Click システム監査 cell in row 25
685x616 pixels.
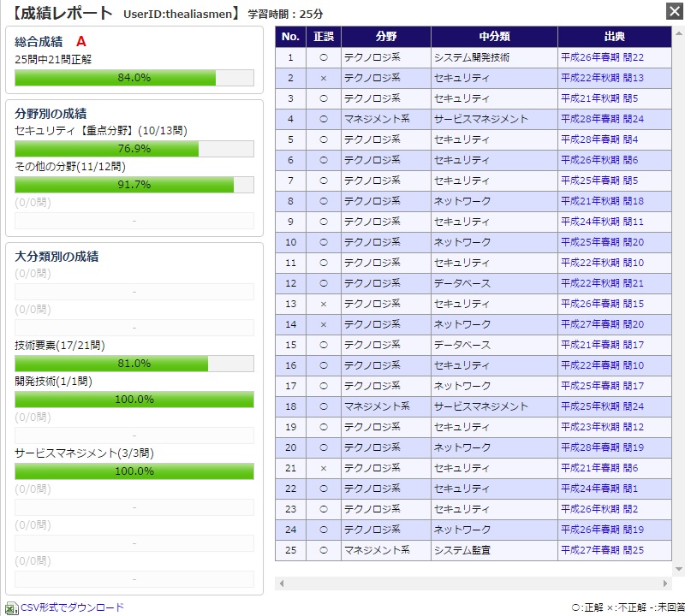(x=495, y=550)
